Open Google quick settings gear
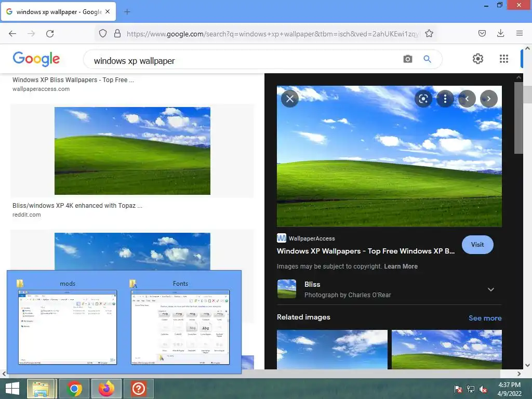The image size is (532, 399). click(478, 59)
